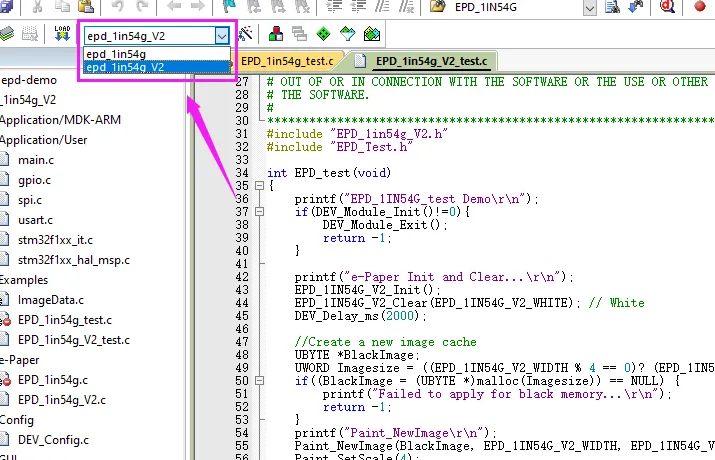Image resolution: width=715 pixels, height=460 pixels.
Task: Unindent selected lines icon
Action: click(x=358, y=6)
